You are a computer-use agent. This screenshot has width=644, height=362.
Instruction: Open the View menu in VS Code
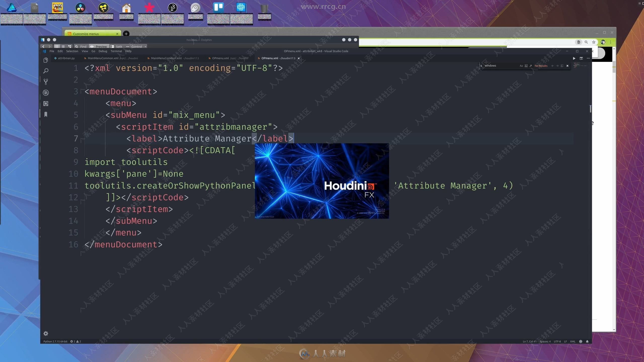(85, 51)
